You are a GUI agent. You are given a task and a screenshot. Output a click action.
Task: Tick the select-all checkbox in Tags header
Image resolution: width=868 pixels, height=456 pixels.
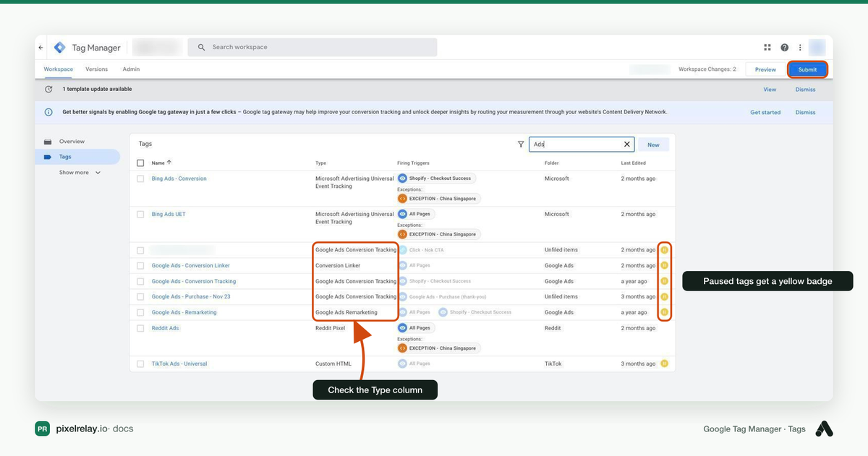pyautogui.click(x=140, y=163)
